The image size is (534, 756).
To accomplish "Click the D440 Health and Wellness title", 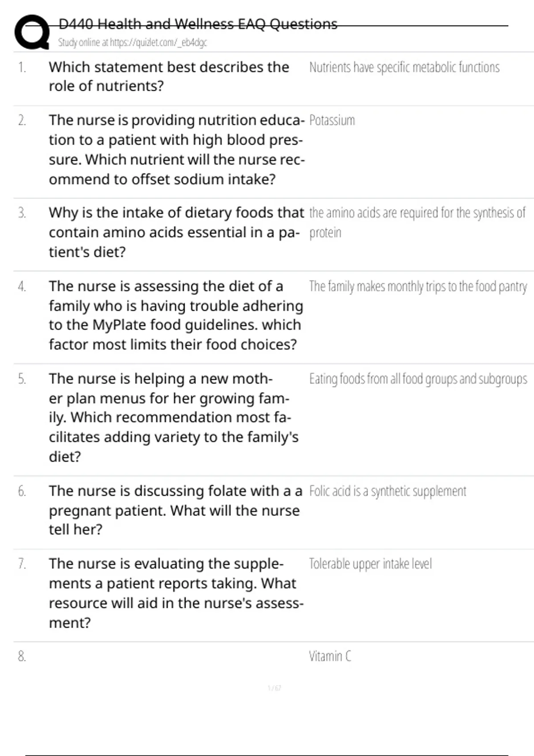I will point(198,24).
